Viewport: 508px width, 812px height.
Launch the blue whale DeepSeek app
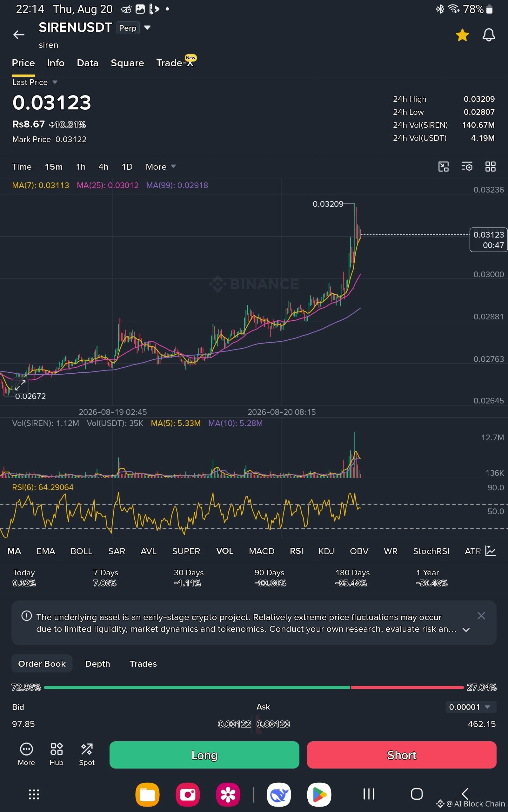279,795
